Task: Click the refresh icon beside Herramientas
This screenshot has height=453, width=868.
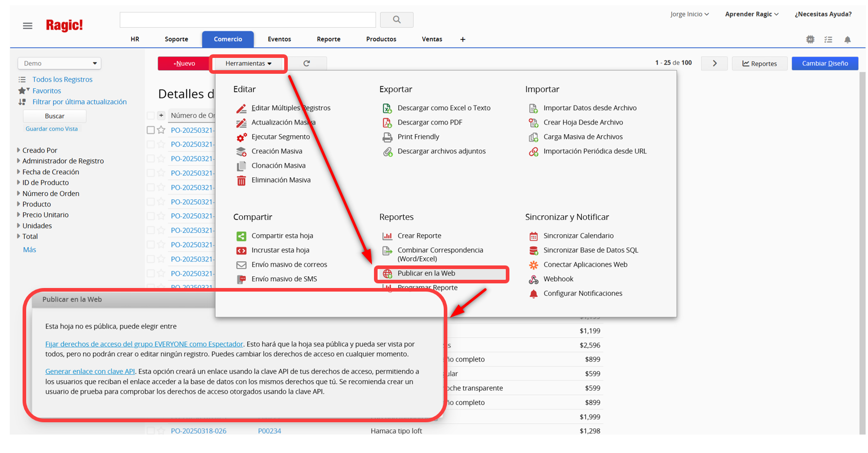Action: (307, 63)
